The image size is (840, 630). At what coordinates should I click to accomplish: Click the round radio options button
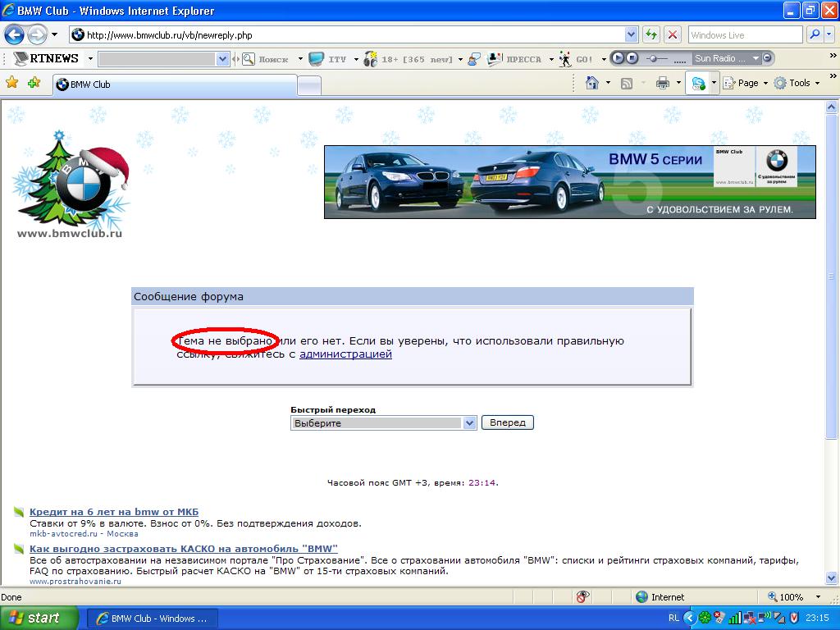tap(767, 58)
